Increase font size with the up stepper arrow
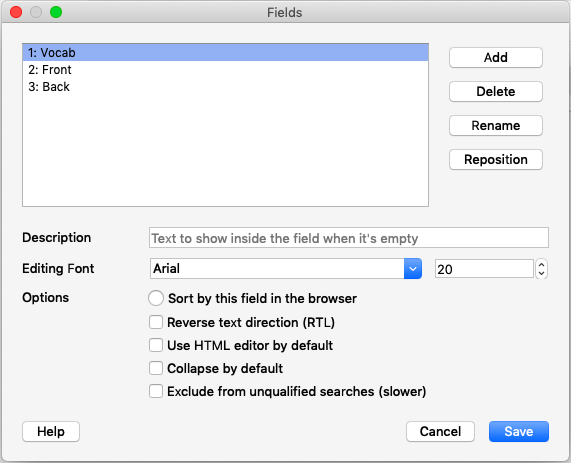Screen dimensions: 571x463 pos(542,265)
